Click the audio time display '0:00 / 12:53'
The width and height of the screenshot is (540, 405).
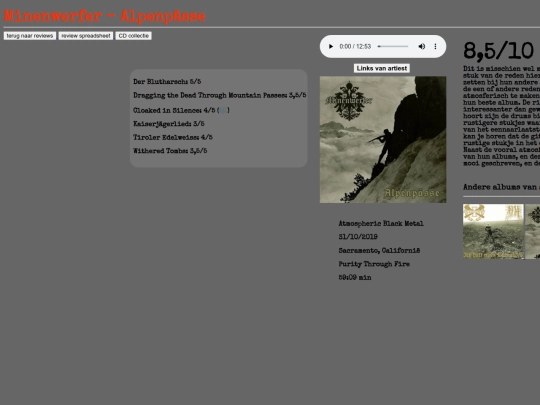coord(355,46)
